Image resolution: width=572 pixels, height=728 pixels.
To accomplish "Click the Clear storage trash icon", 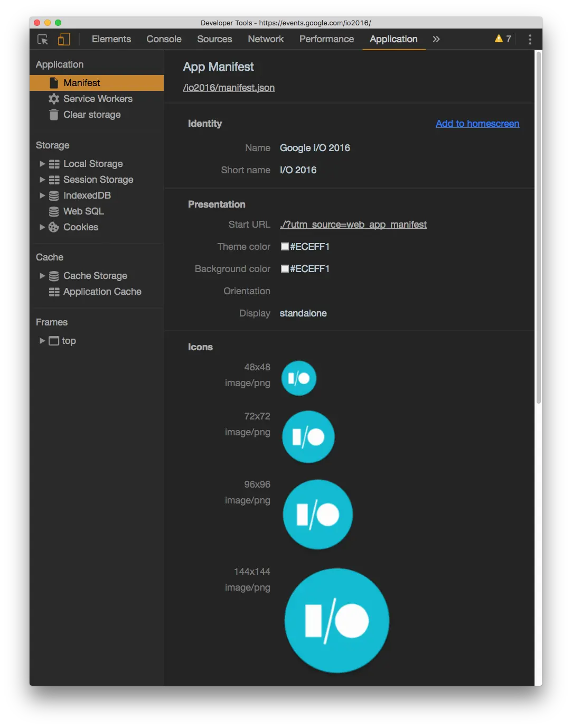I will click(x=54, y=115).
